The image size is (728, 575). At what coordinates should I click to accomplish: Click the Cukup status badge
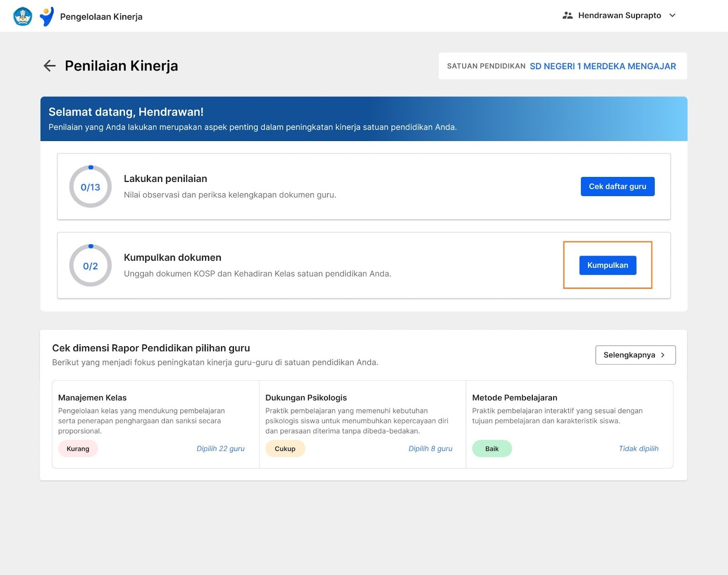285,449
